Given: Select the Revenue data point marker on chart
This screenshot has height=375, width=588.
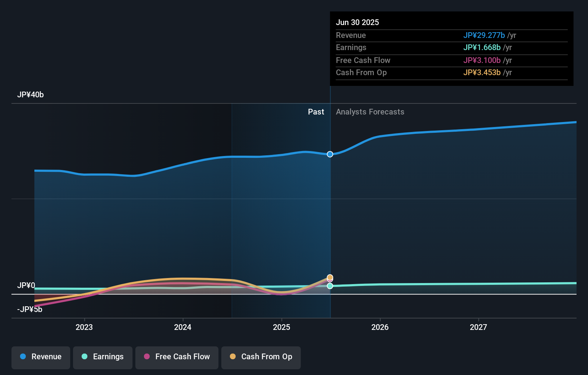Looking at the screenshot, I should [x=330, y=154].
